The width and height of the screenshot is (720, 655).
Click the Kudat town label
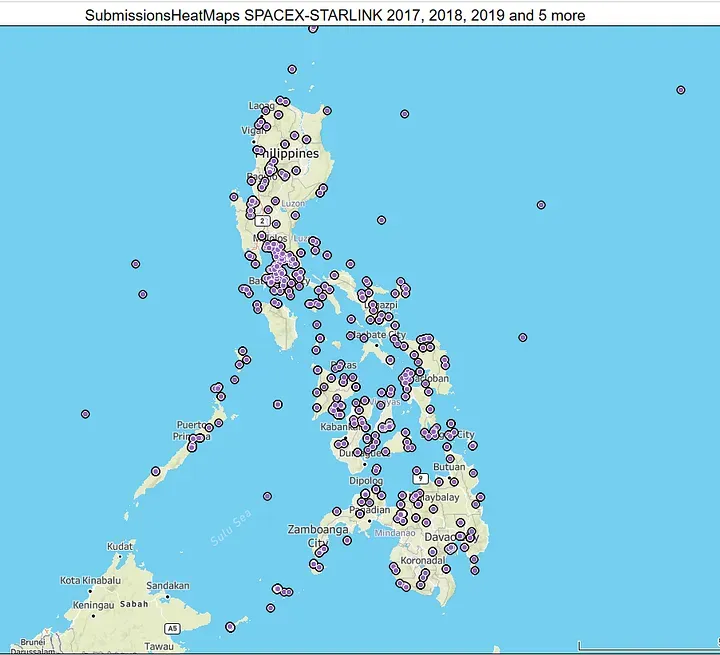click(120, 547)
